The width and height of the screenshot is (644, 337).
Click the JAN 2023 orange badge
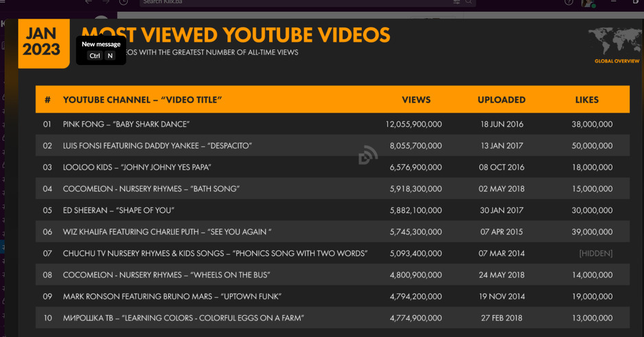tap(43, 43)
